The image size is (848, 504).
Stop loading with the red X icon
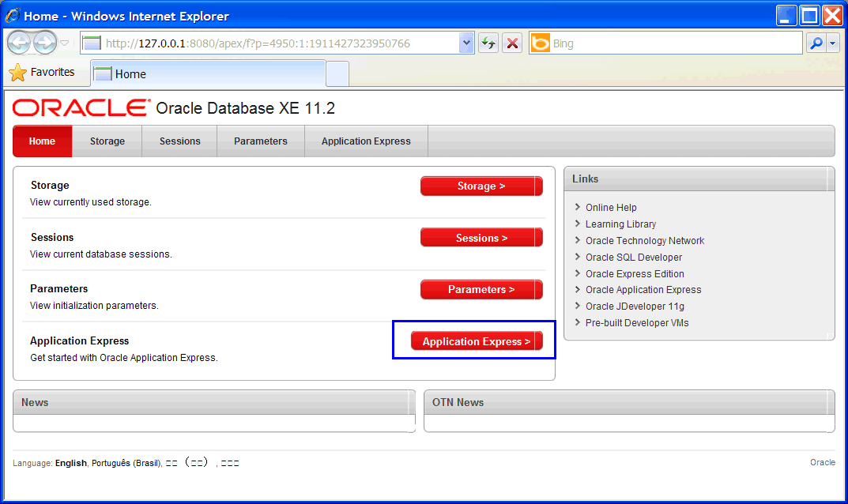[x=512, y=43]
